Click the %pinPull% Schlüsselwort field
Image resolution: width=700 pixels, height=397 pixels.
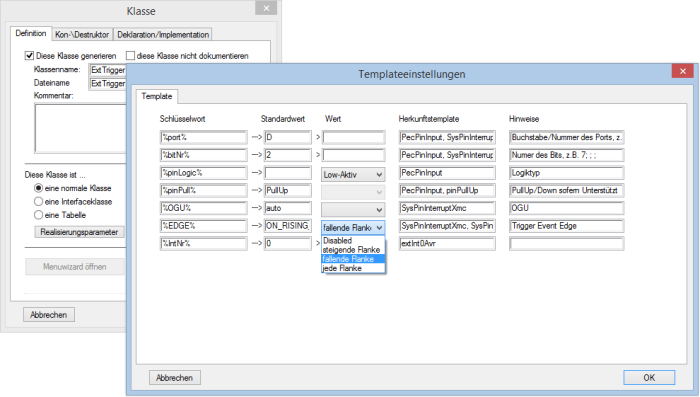[204, 190]
